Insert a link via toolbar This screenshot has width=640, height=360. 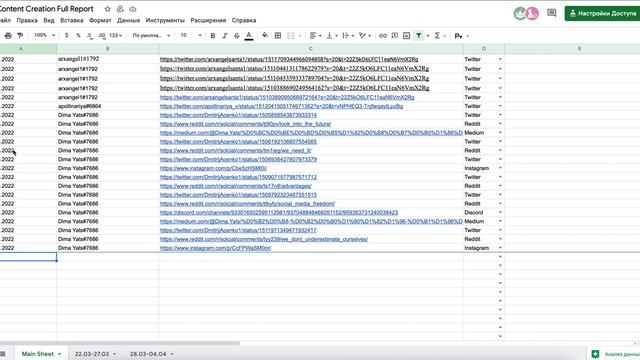[x=383, y=36]
